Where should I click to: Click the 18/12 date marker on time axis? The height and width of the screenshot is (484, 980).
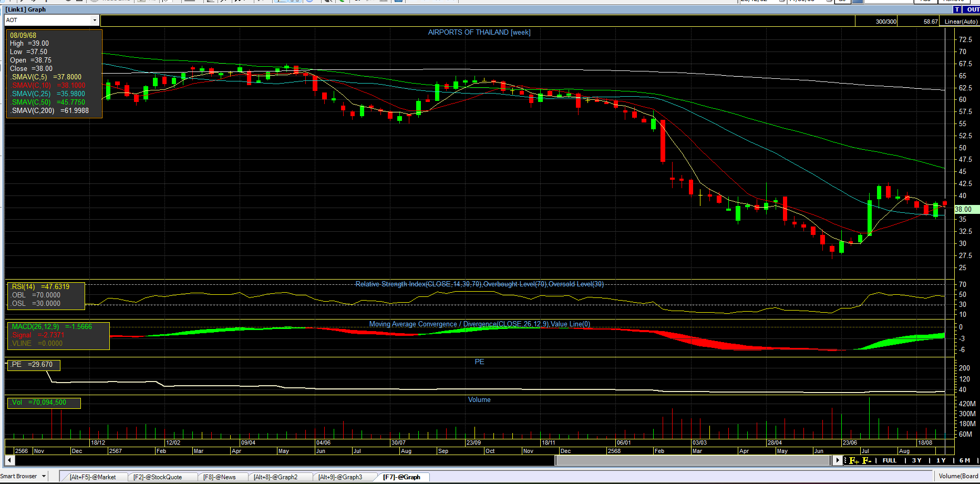98,442
